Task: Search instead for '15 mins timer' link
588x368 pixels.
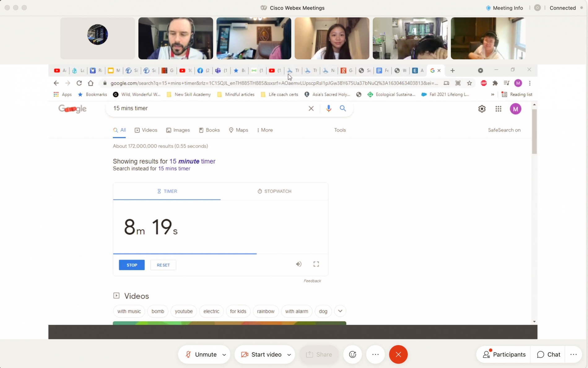Action: (174, 169)
